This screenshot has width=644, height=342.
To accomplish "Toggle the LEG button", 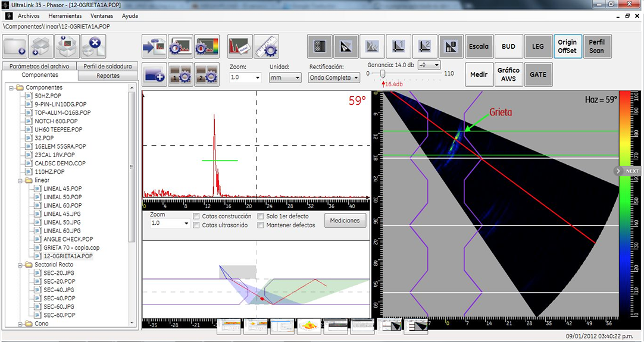I will pos(538,46).
